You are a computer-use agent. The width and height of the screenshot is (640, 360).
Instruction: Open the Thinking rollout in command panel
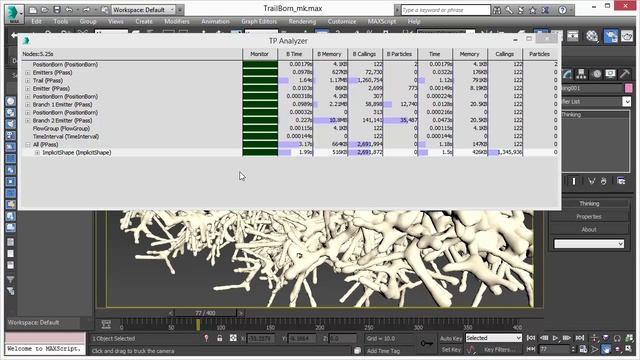[589, 203]
